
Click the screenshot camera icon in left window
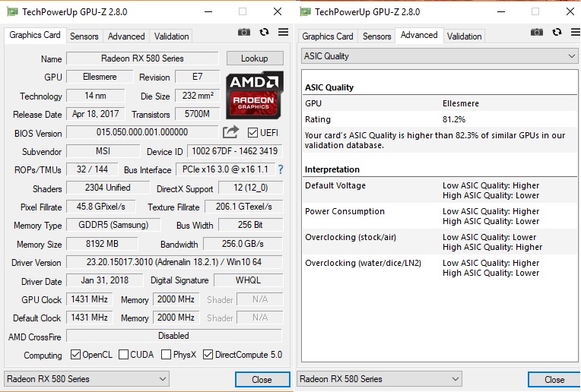[244, 33]
